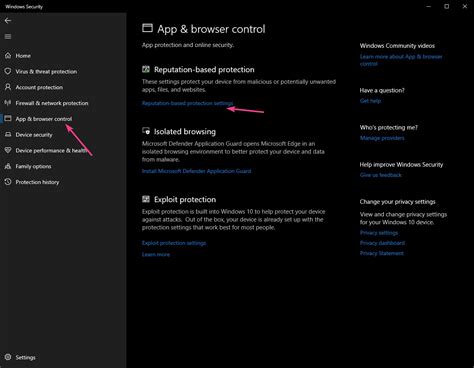Click the Have a question? heading
Image resolution: width=474 pixels, height=368 pixels.
[x=382, y=90]
